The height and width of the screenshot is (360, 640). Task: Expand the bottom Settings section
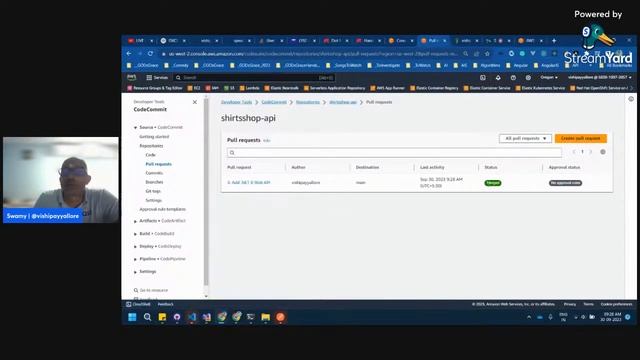pos(136,272)
